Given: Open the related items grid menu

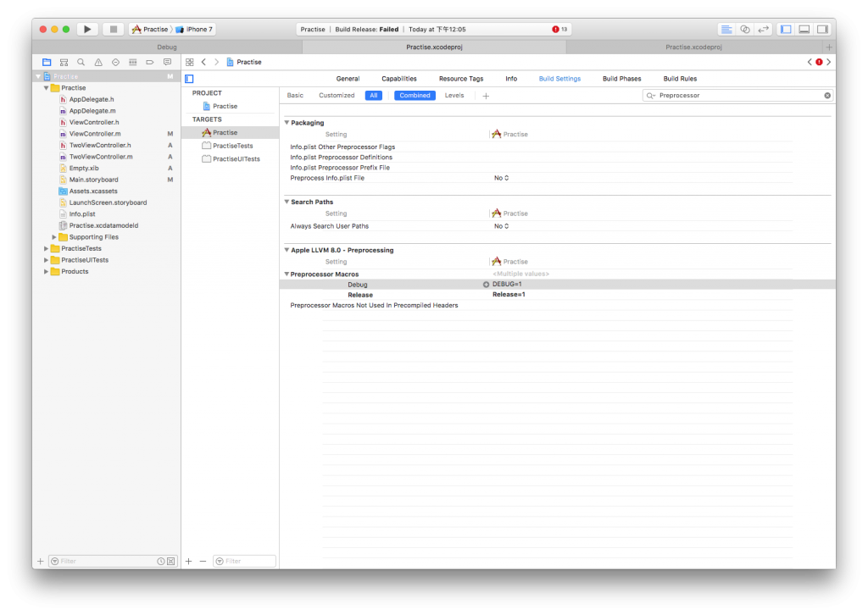Looking at the screenshot, I should click(189, 62).
